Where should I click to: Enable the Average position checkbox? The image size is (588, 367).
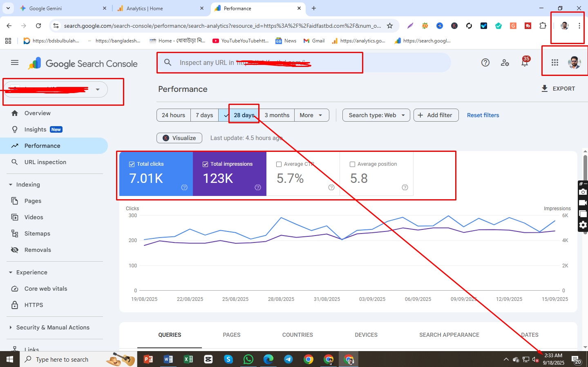[353, 164]
